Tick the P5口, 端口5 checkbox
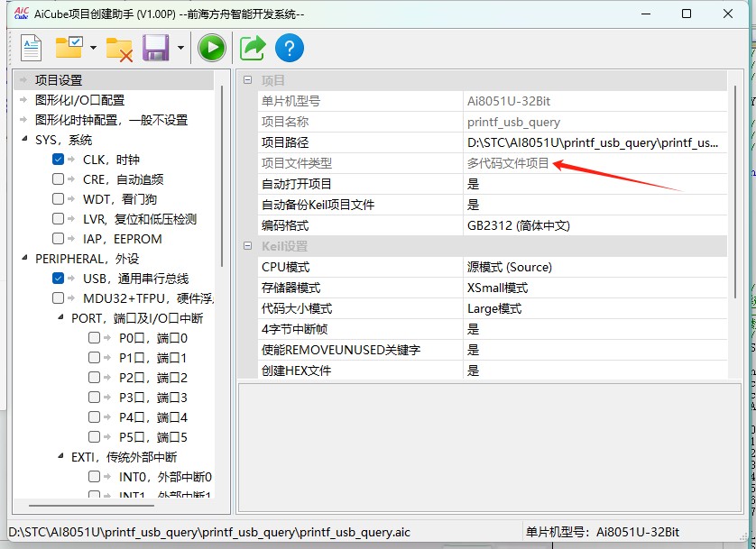This screenshot has height=549, width=756. click(x=94, y=436)
